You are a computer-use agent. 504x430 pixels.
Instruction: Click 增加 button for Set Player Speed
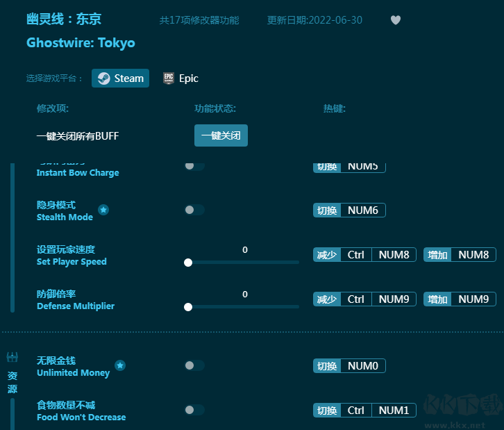click(x=438, y=255)
